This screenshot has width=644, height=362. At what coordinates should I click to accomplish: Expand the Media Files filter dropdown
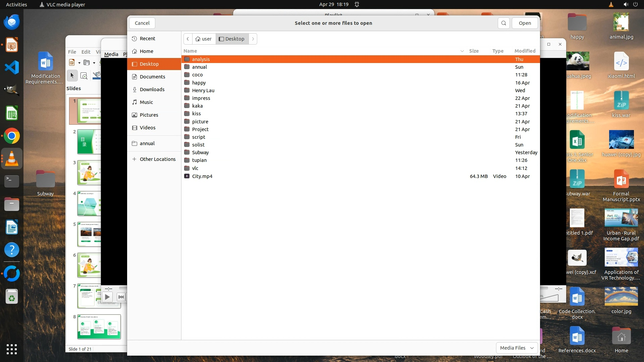[517, 348]
